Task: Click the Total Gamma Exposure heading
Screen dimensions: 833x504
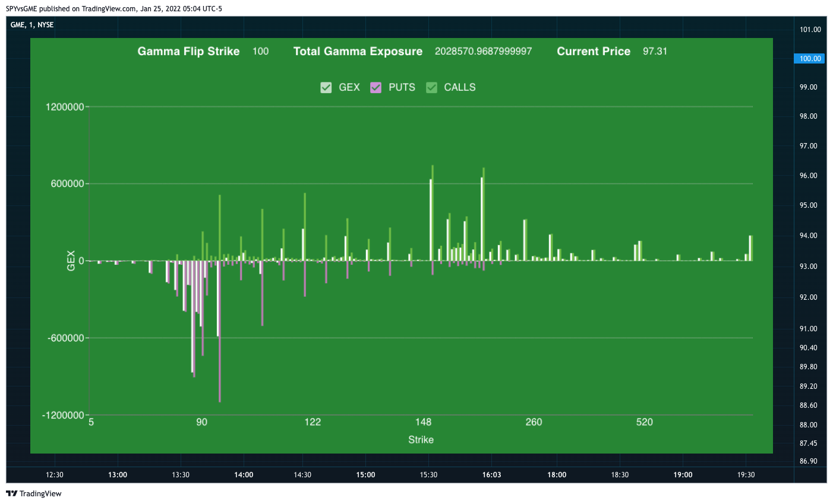Action: coord(358,51)
